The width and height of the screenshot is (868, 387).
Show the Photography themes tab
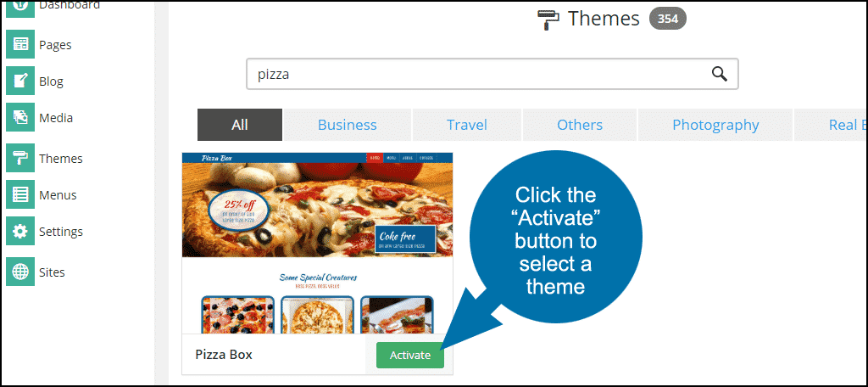coord(715,125)
